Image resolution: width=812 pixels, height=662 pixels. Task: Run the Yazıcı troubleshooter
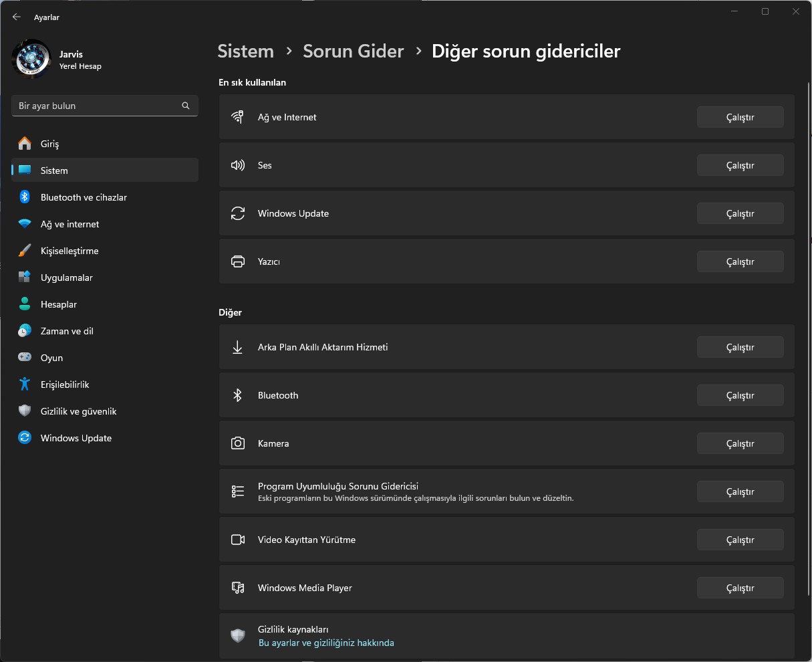coord(740,261)
